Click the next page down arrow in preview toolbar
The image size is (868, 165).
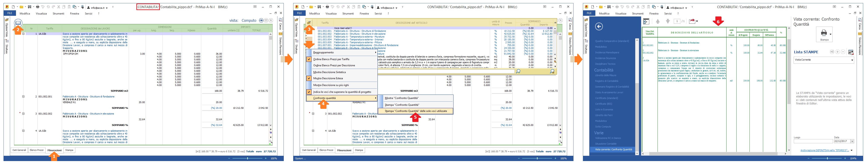pos(667,21)
